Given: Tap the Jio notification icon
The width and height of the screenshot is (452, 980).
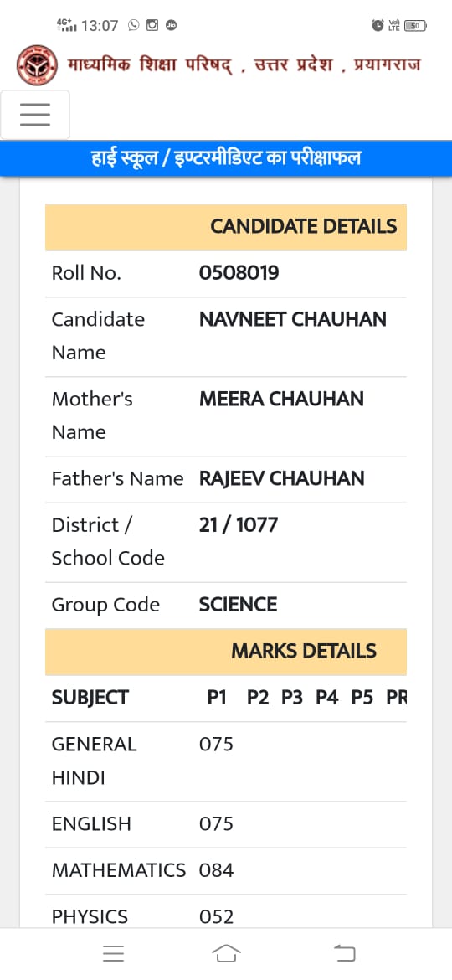Looking at the screenshot, I should (x=171, y=26).
